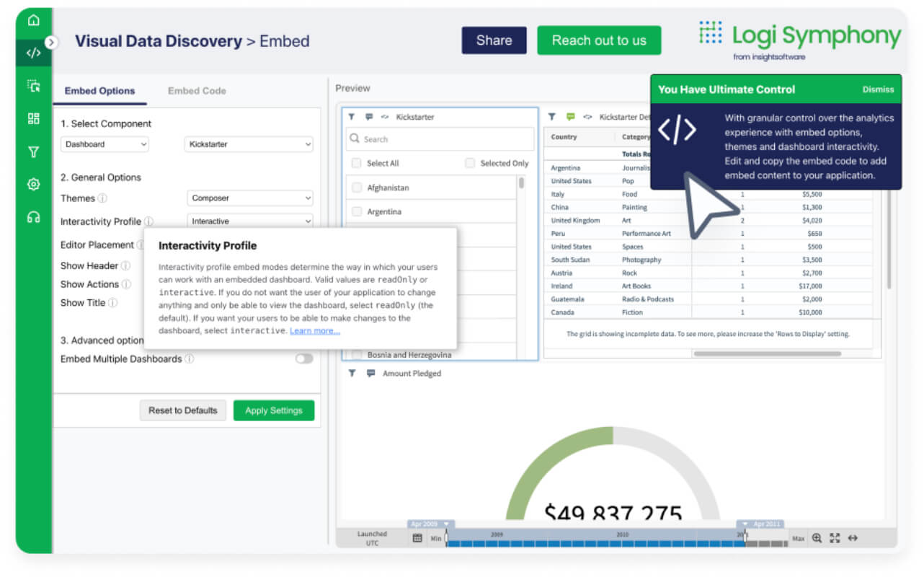Click the Themes info icon
The height and width of the screenshot is (577, 924).
102,198
